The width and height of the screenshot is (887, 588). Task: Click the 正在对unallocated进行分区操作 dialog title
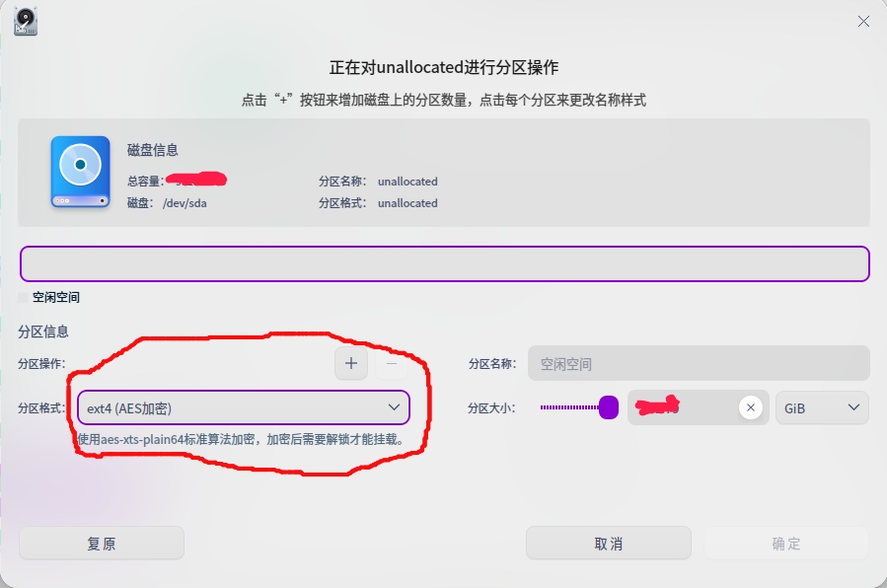[444, 67]
